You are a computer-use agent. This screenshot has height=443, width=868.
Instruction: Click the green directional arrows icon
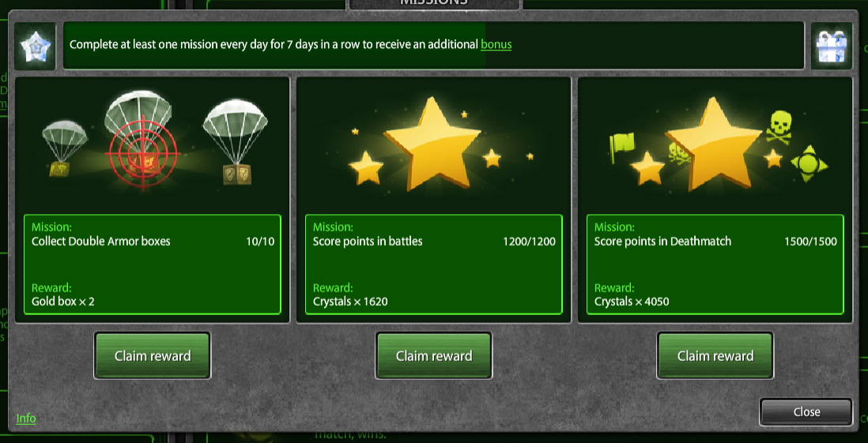click(809, 165)
